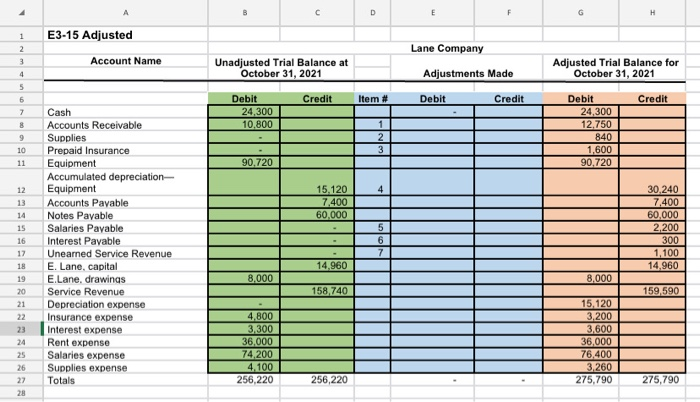
Task: Select row 27 header
Action: pyautogui.click(x=21, y=381)
